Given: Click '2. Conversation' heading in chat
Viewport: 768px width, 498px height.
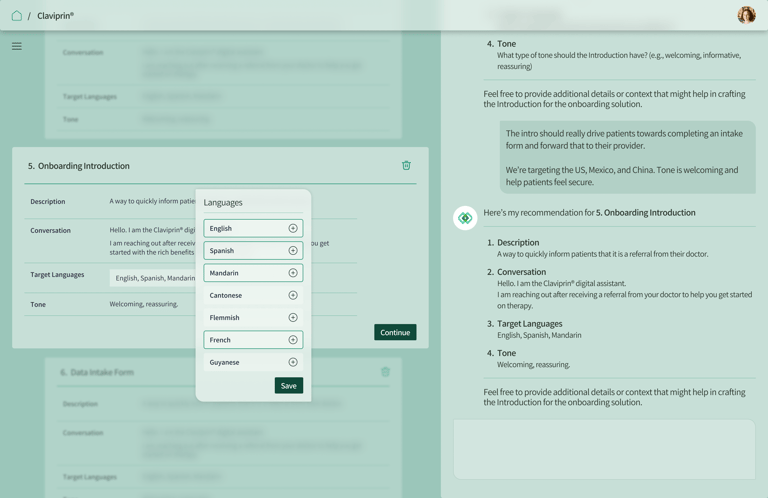Looking at the screenshot, I should [516, 272].
